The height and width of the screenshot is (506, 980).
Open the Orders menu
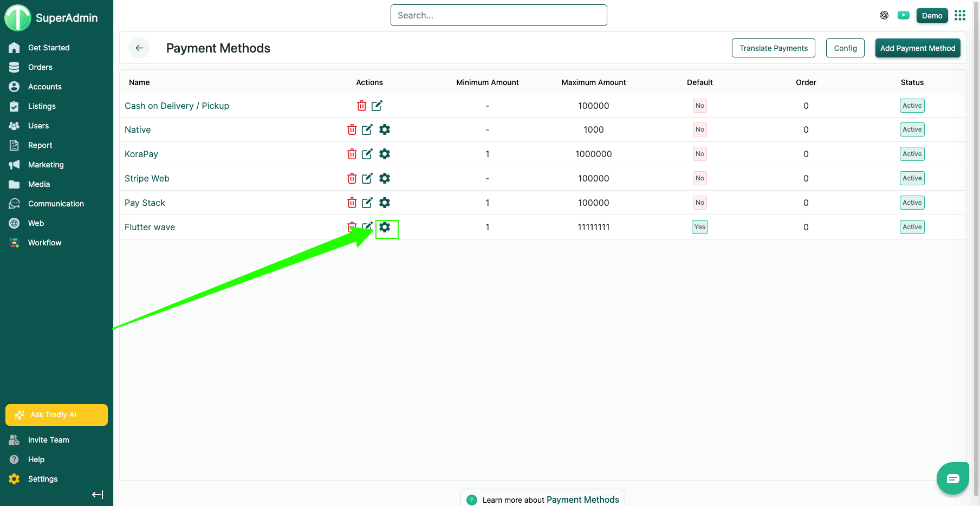(40, 67)
